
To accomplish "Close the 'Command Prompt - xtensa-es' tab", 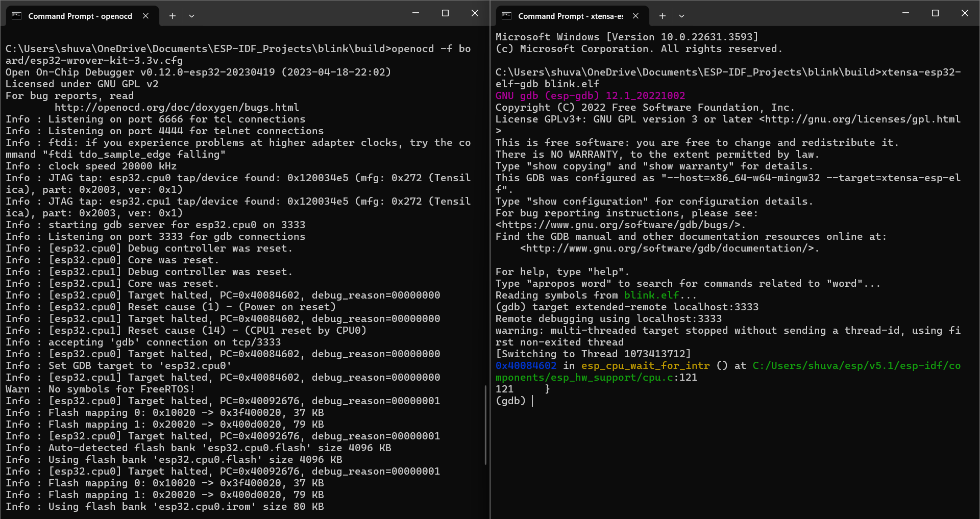I will [635, 16].
